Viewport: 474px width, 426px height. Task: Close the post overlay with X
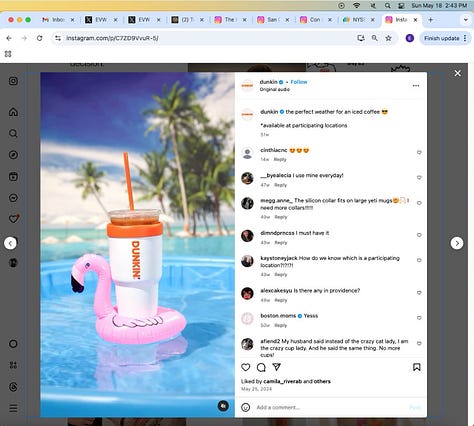(458, 73)
